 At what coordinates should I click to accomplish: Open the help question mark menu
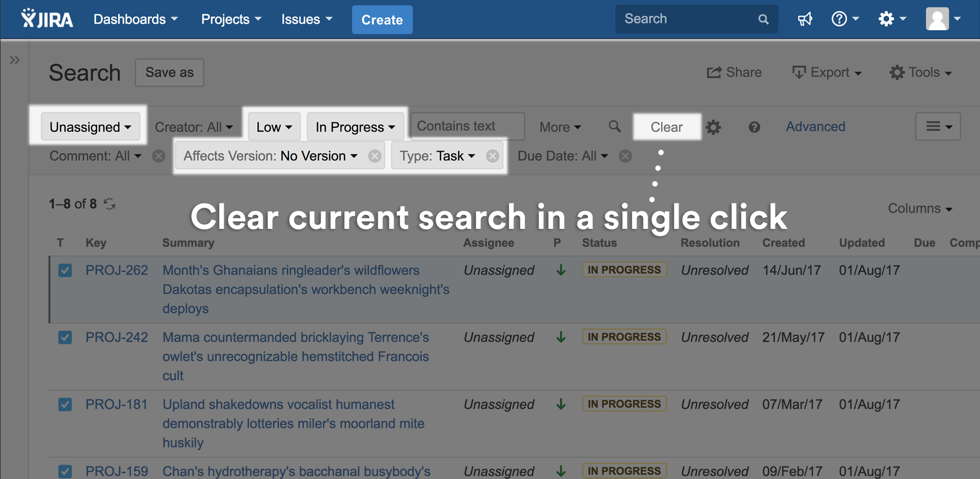pos(839,19)
